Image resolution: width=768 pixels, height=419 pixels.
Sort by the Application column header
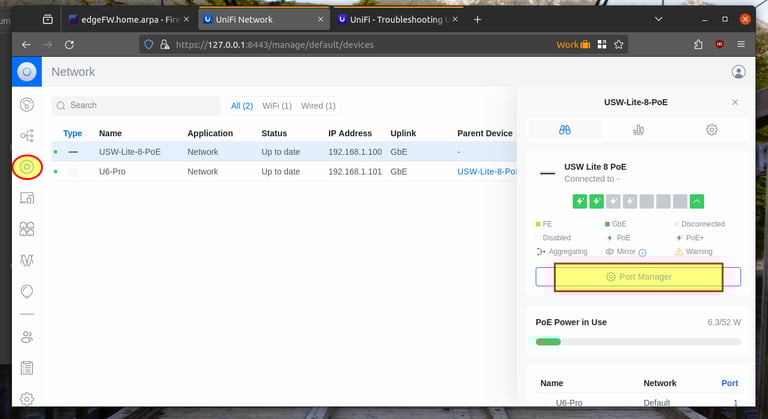coord(210,133)
